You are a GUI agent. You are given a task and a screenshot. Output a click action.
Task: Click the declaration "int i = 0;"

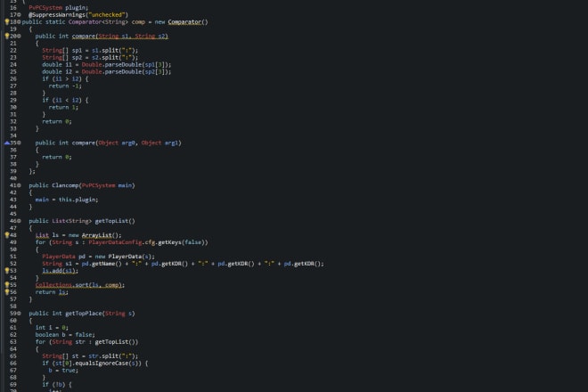[x=52, y=328]
